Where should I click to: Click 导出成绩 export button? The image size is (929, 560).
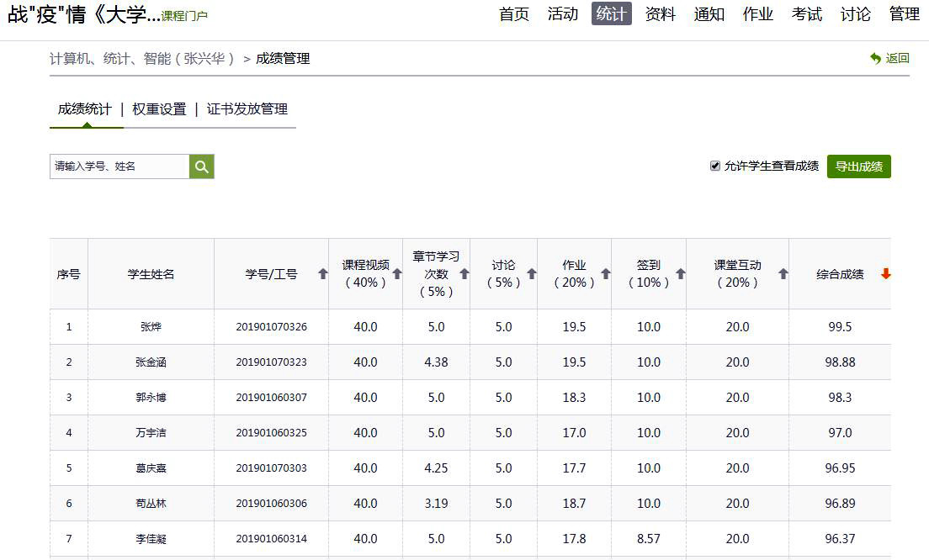tap(858, 166)
